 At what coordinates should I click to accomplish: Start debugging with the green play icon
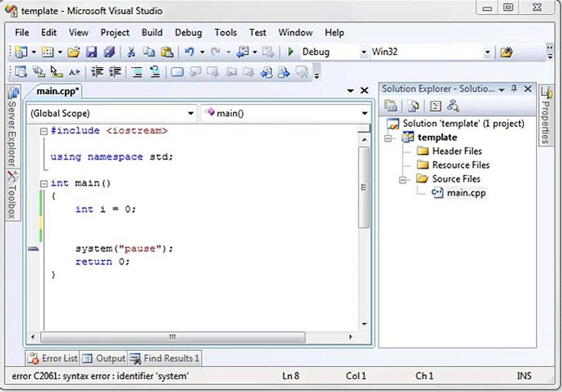[x=291, y=52]
